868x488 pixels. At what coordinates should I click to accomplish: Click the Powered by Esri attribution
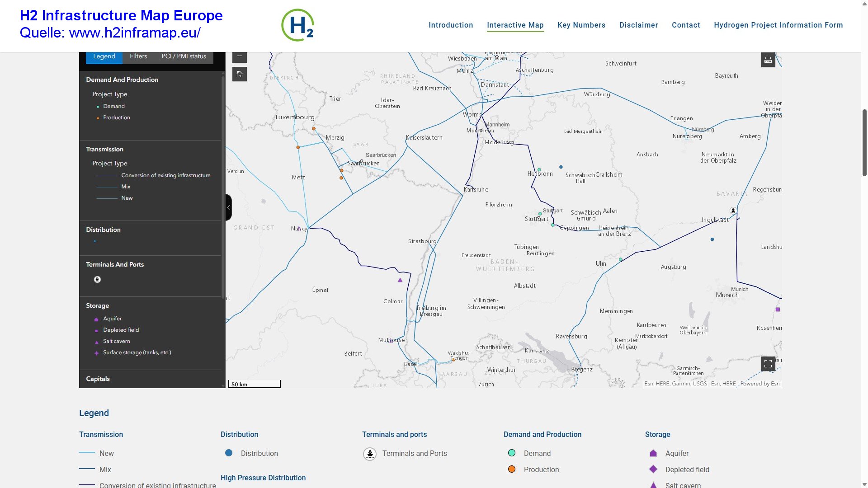[759, 384]
